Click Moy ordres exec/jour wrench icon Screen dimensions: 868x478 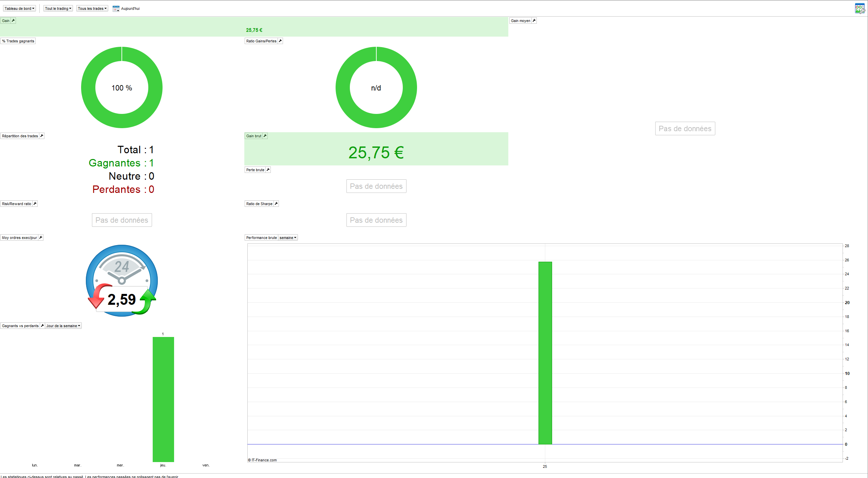[x=41, y=238]
